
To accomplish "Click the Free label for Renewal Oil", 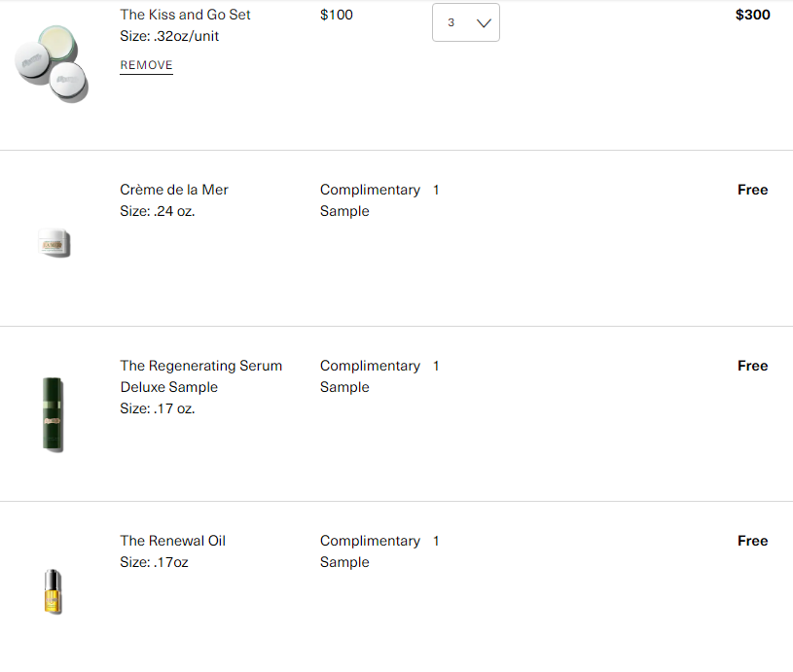I will (752, 541).
